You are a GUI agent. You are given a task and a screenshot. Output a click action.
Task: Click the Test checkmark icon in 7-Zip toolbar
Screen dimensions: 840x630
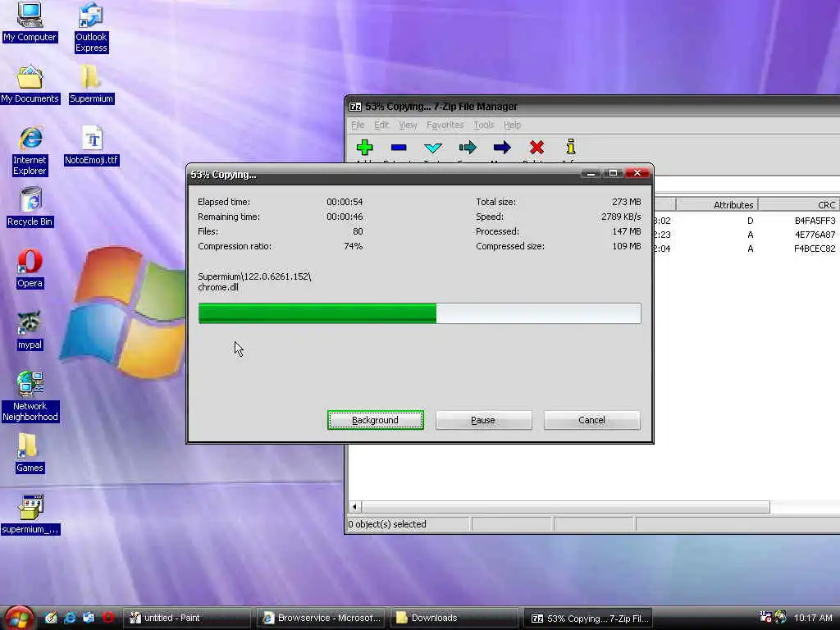433,148
